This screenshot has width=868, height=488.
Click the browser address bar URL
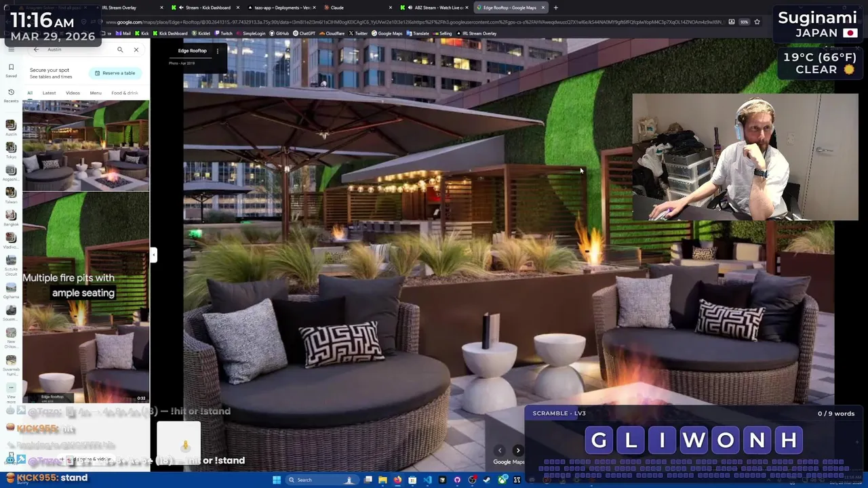pos(414,22)
